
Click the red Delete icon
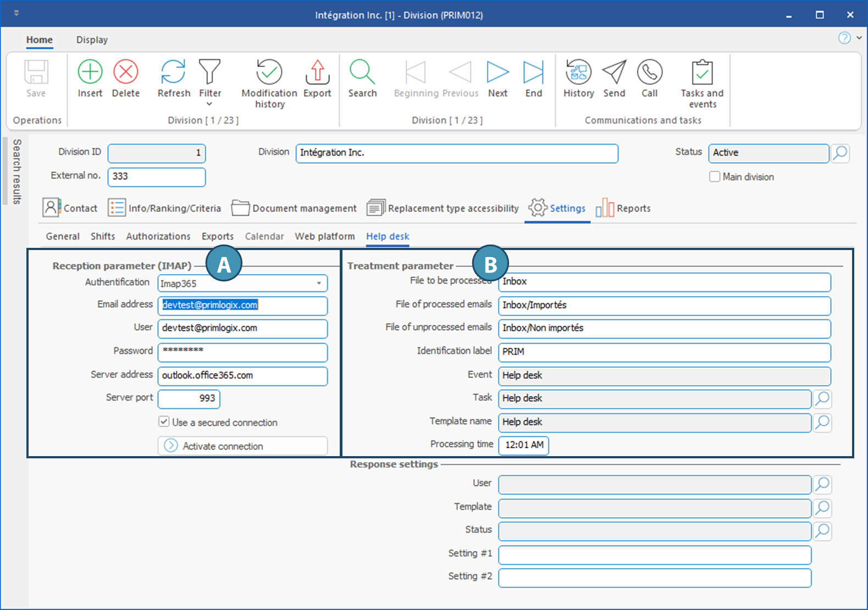click(125, 72)
